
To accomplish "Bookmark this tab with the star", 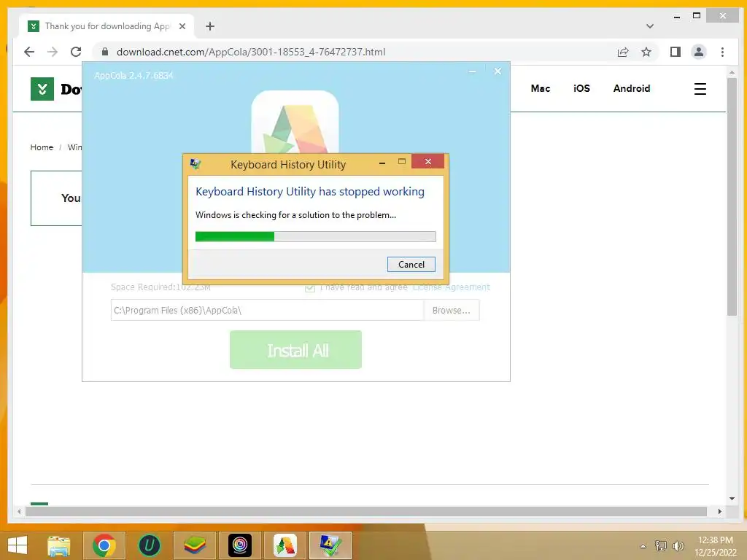I will [x=646, y=52].
